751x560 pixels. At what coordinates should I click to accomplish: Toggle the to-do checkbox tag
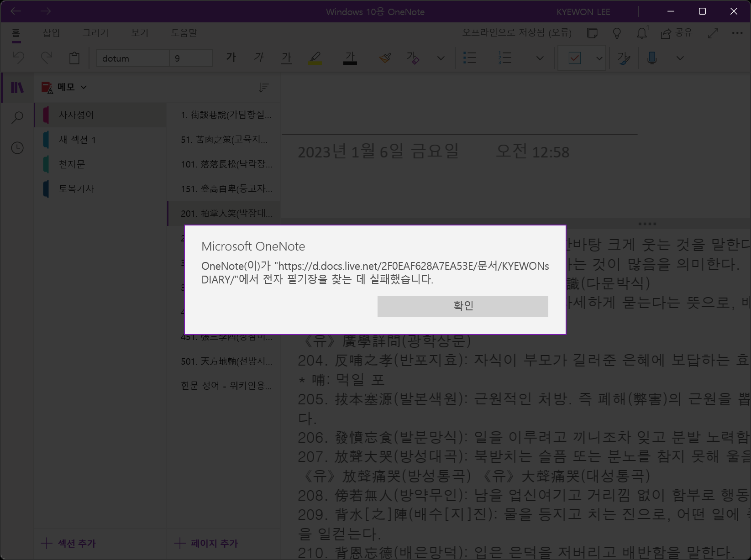(x=575, y=58)
